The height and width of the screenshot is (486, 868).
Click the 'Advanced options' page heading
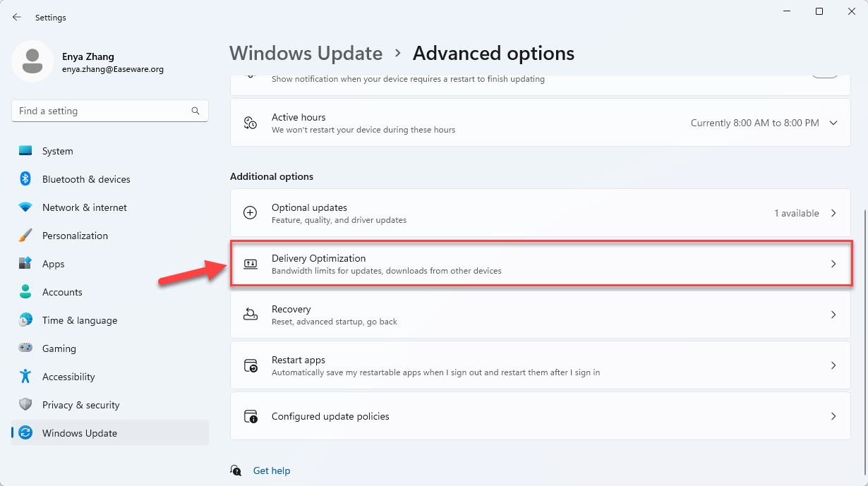(x=493, y=54)
